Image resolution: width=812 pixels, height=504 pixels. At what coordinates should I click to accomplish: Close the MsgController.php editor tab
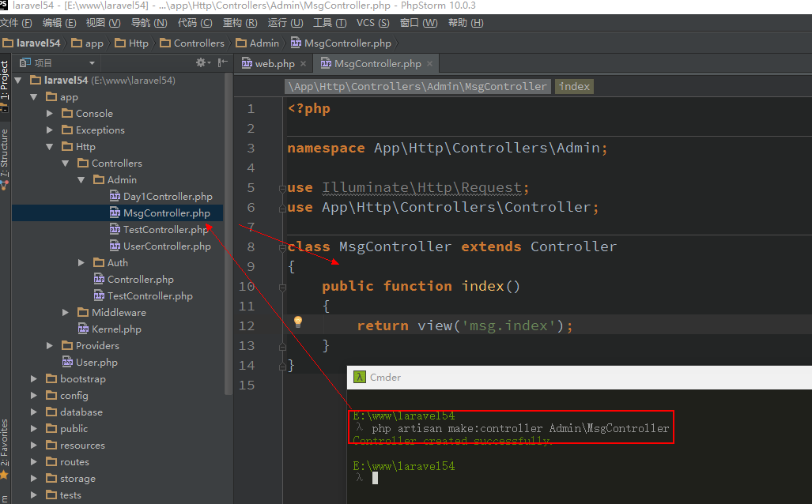(x=431, y=64)
